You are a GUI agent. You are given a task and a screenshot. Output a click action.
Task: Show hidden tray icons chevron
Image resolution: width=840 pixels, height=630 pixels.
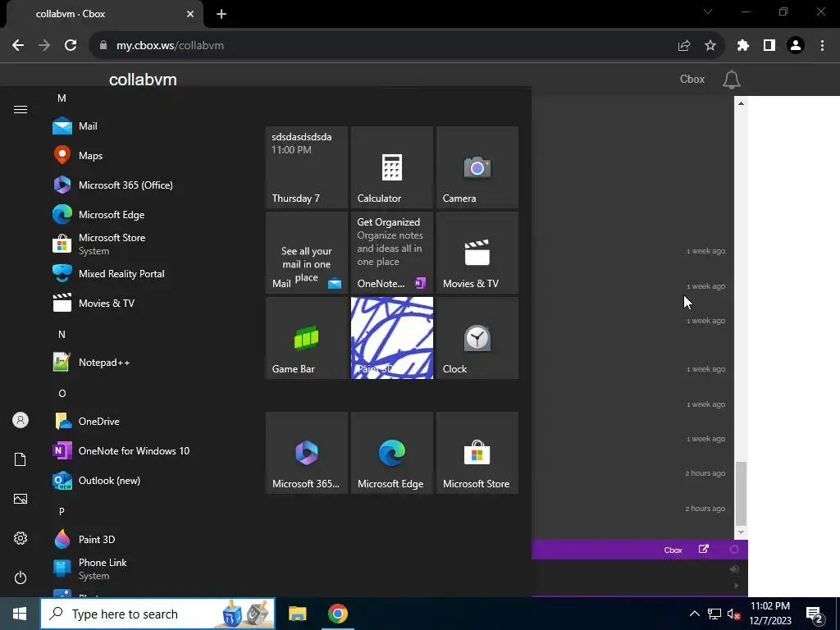point(694,614)
